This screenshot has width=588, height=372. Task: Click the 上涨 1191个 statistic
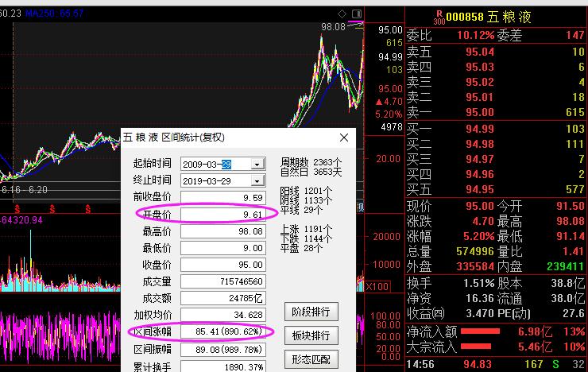pos(306,229)
